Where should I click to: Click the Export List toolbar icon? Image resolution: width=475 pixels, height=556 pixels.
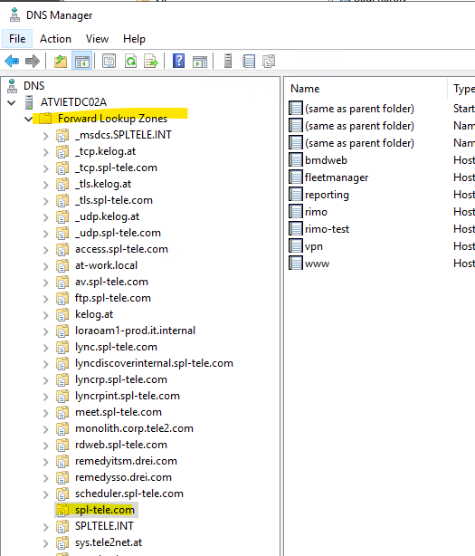click(x=151, y=61)
